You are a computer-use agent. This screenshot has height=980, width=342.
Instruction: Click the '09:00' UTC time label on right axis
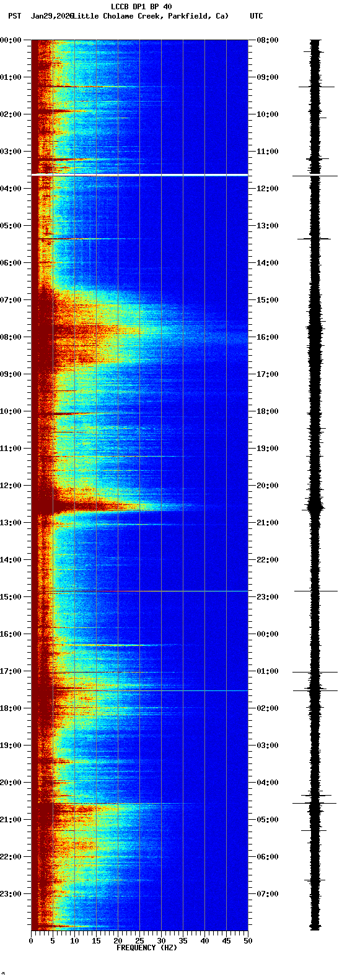(x=268, y=77)
